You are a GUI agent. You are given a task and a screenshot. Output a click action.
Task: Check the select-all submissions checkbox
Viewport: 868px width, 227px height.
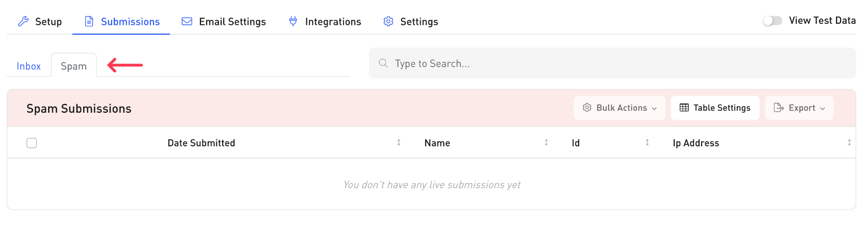coord(32,143)
